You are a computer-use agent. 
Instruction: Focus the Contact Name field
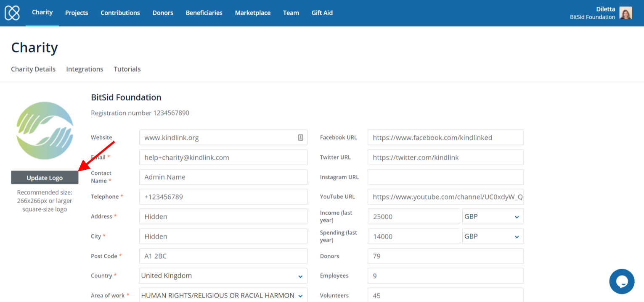coord(223,177)
